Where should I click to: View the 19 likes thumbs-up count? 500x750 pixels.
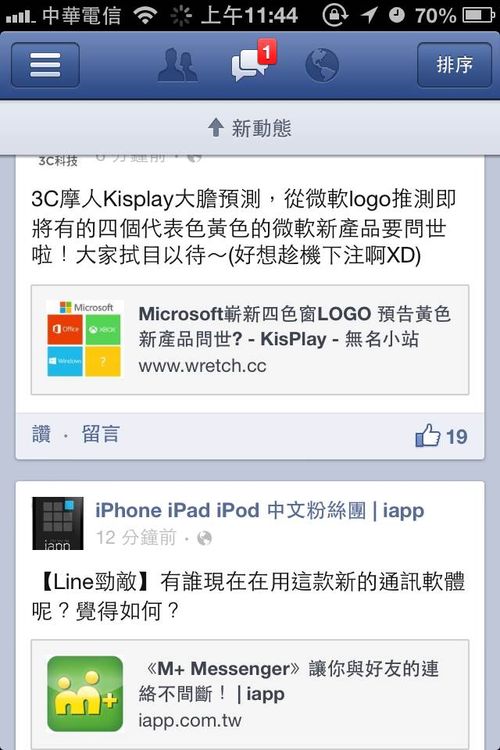pos(441,436)
